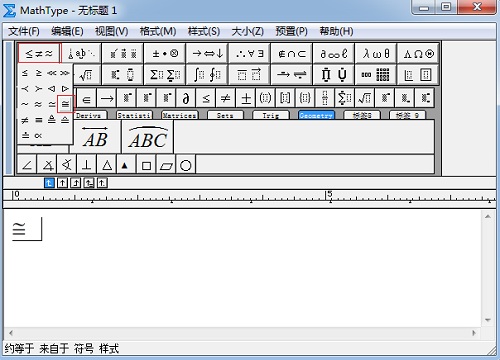Open the lowercase Greek λωθ palette
The width and height of the screenshot is (500, 360).
pos(376,53)
